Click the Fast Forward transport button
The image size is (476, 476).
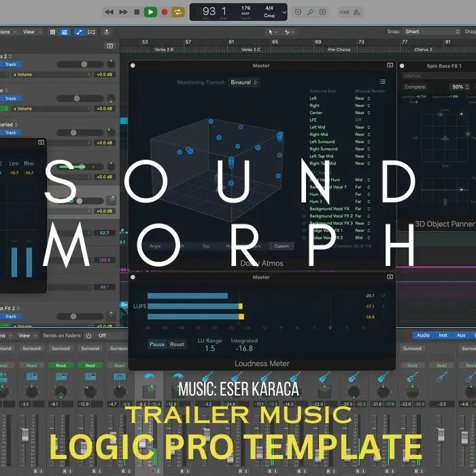123,12
